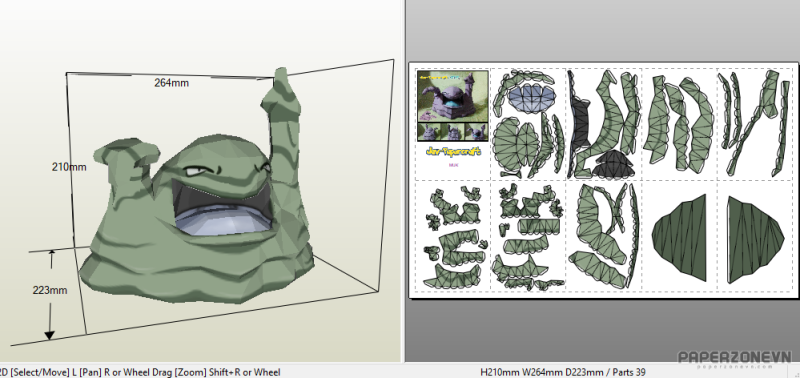Select the left dark green base half piece
The width and height of the screenshot is (800, 378).
(x=680, y=238)
